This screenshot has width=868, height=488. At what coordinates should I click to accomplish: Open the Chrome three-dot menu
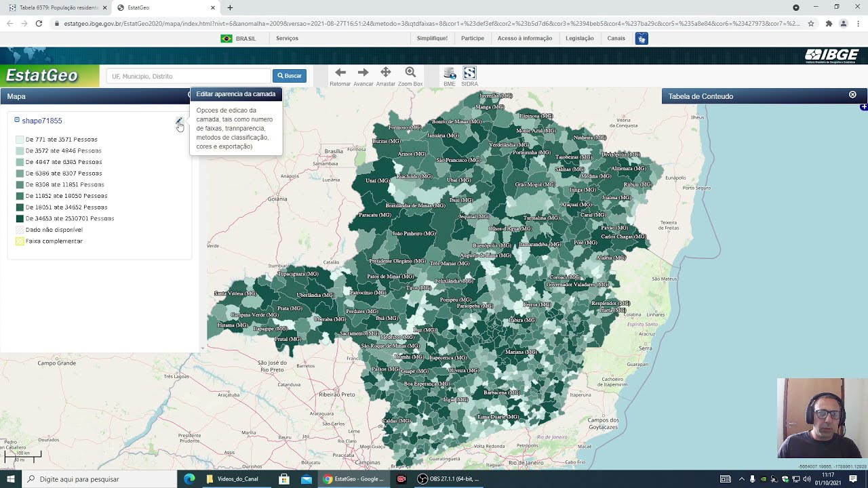858,23
